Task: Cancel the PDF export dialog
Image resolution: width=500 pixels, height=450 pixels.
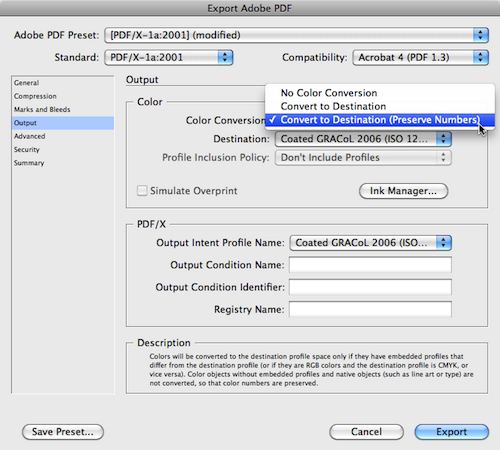Action: 366,432
